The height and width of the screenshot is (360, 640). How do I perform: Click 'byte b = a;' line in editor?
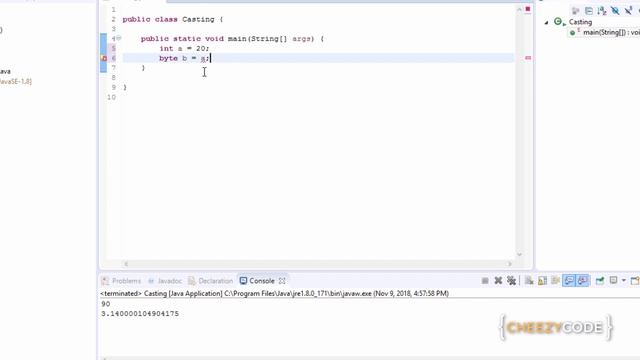[x=184, y=58]
